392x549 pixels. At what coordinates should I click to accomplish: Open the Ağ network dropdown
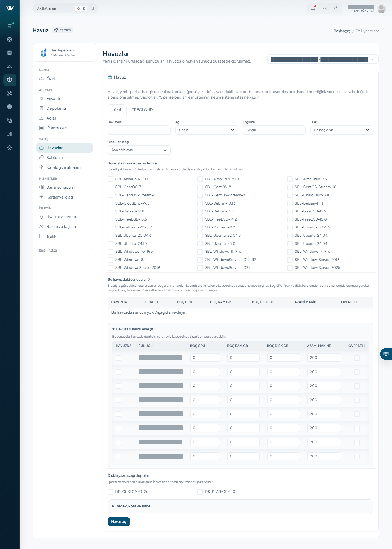click(x=207, y=130)
